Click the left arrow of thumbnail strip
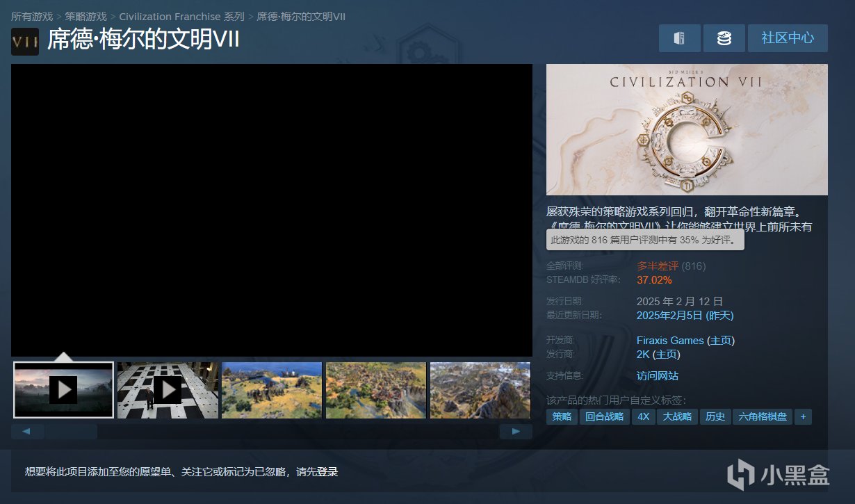The image size is (855, 504). tap(27, 432)
